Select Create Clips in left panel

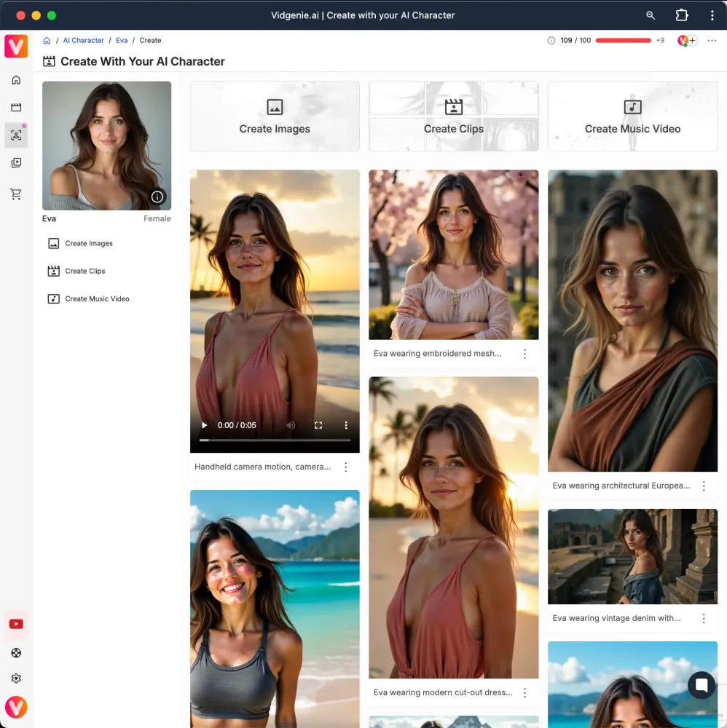85,272
